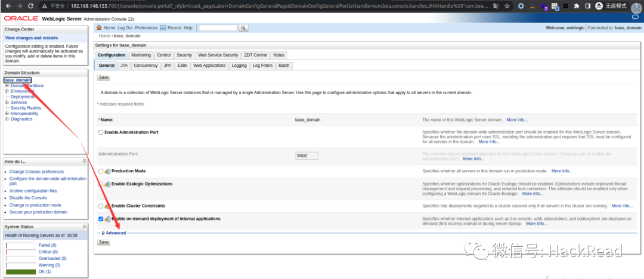The width and height of the screenshot is (644, 279).
Task: Click the icon beside Enable Cluster Constraints
Action: 107,206
